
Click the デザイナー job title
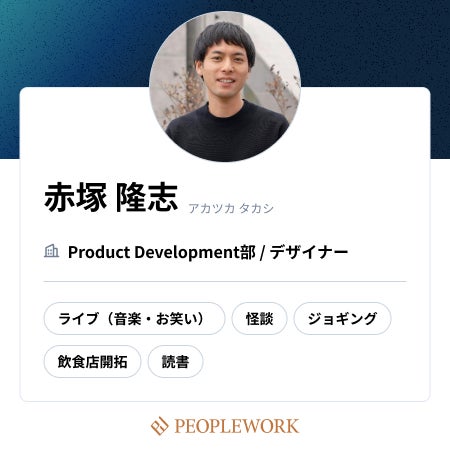(309, 252)
